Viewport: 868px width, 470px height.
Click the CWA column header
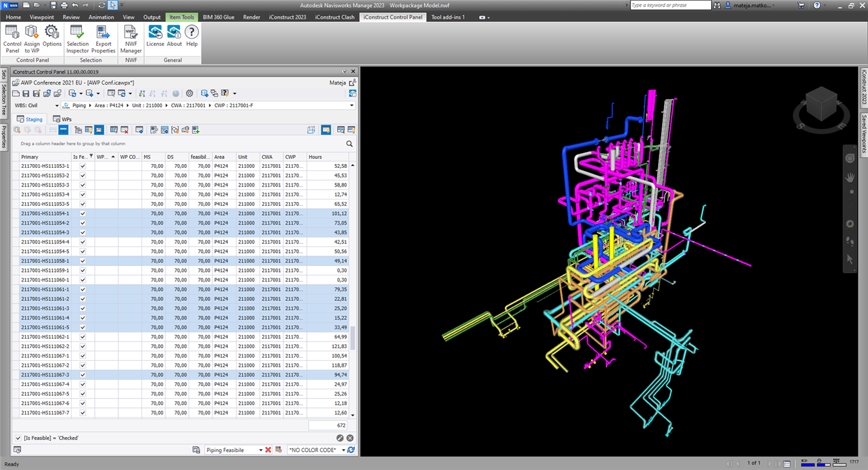coord(271,157)
